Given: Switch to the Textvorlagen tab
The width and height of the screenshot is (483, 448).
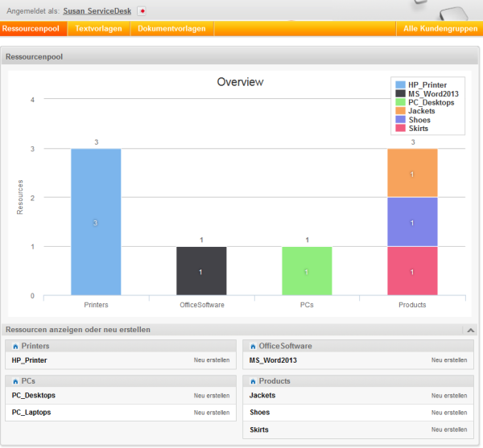Looking at the screenshot, I should point(98,29).
